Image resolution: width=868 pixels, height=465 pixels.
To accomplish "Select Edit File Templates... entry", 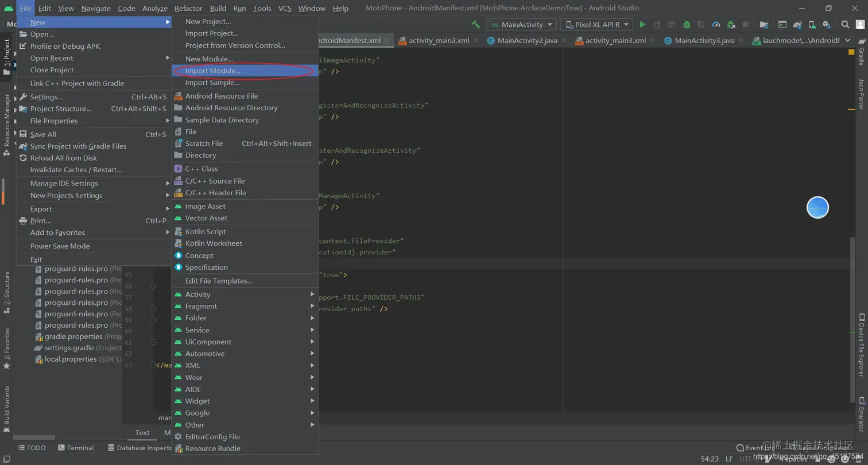I will click(245, 281).
